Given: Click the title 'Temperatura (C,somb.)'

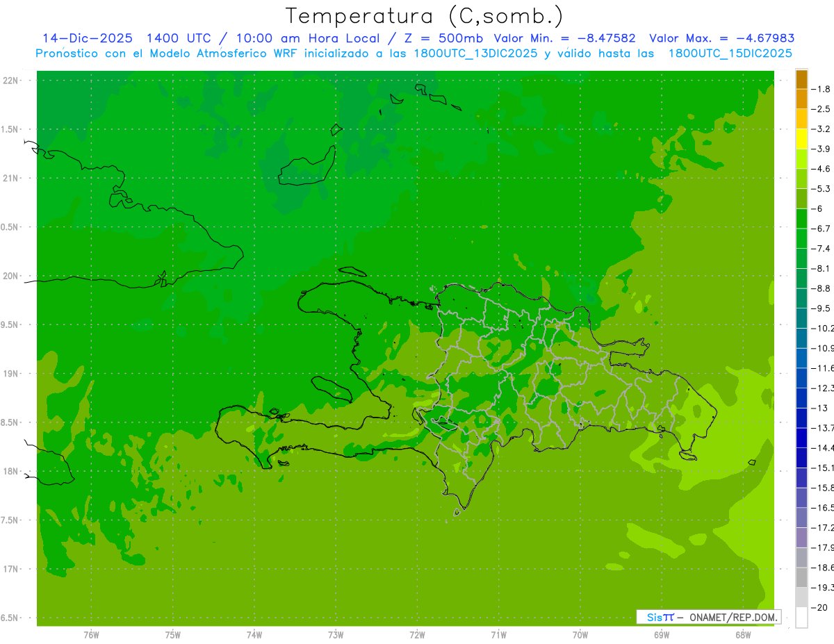Looking at the screenshot, I should pos(425,15).
